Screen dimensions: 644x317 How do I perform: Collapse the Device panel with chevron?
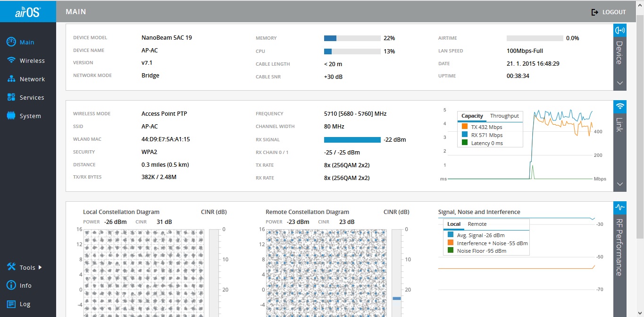pos(619,83)
